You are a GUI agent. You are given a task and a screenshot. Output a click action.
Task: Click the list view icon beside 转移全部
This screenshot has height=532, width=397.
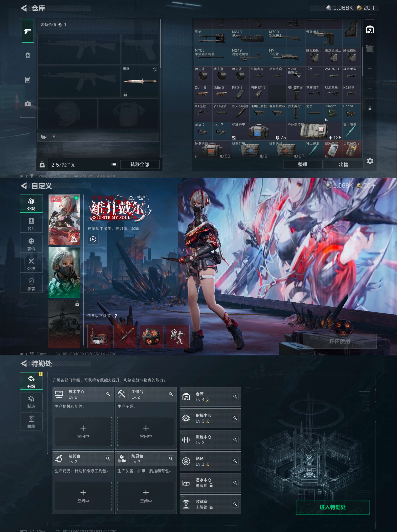(114, 165)
